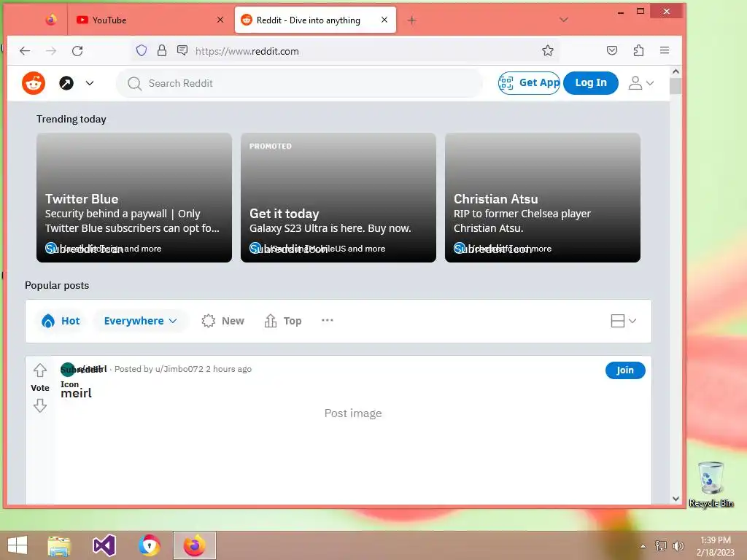The width and height of the screenshot is (747, 560).
Task: Show hidden tray icons arrow
Action: pos(643,546)
